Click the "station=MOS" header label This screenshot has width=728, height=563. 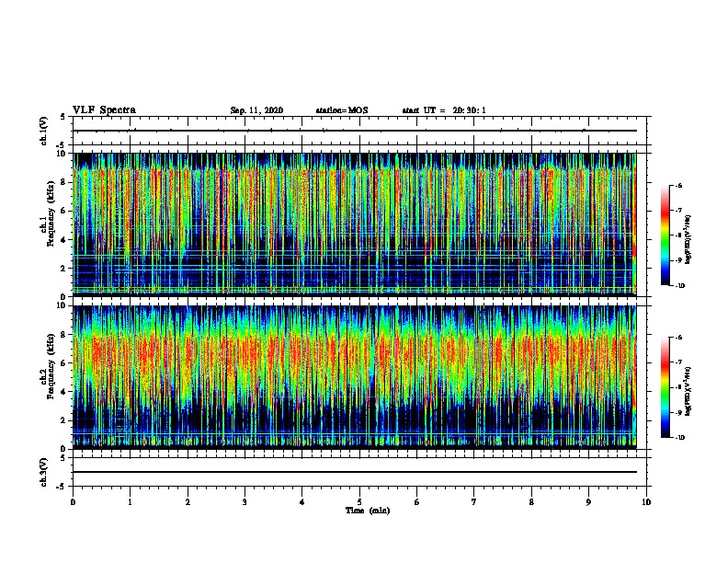(x=342, y=110)
